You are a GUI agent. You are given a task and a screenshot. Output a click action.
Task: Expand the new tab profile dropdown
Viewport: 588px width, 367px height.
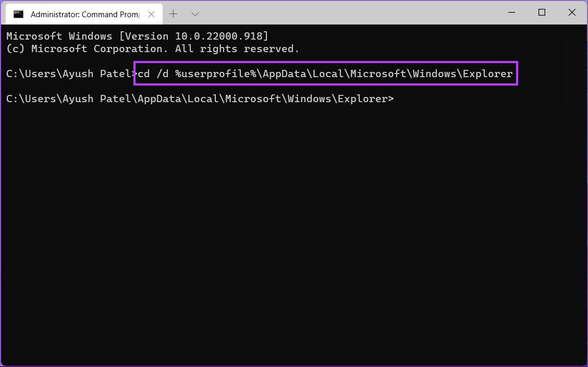click(x=195, y=14)
